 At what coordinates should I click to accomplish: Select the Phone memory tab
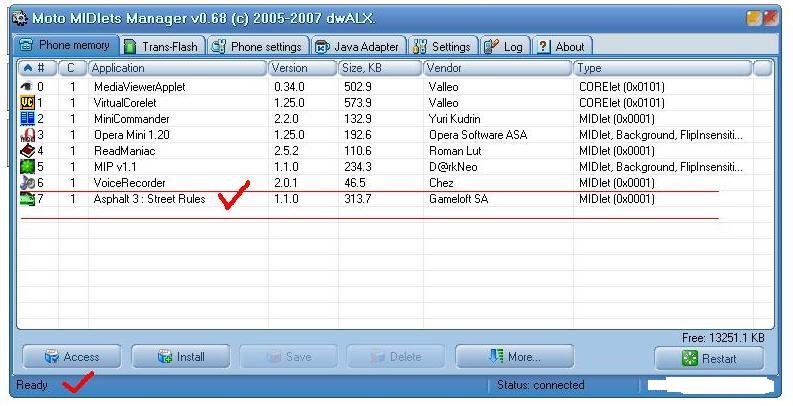coord(66,45)
